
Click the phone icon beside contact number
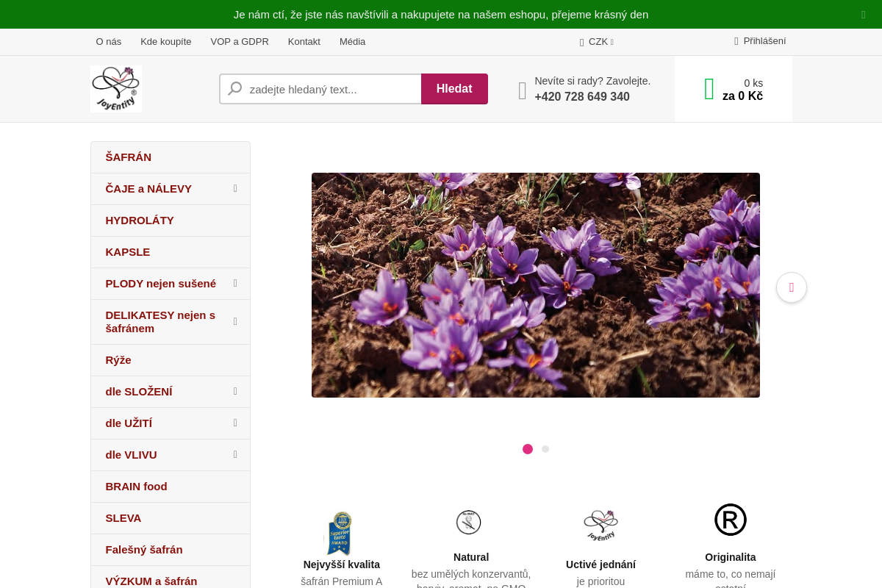(x=523, y=90)
